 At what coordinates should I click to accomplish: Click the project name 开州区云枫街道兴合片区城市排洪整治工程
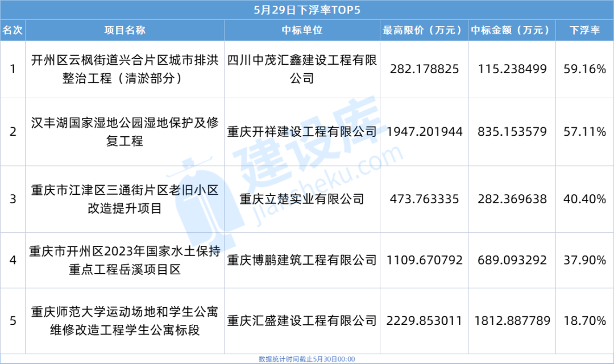click(x=125, y=69)
